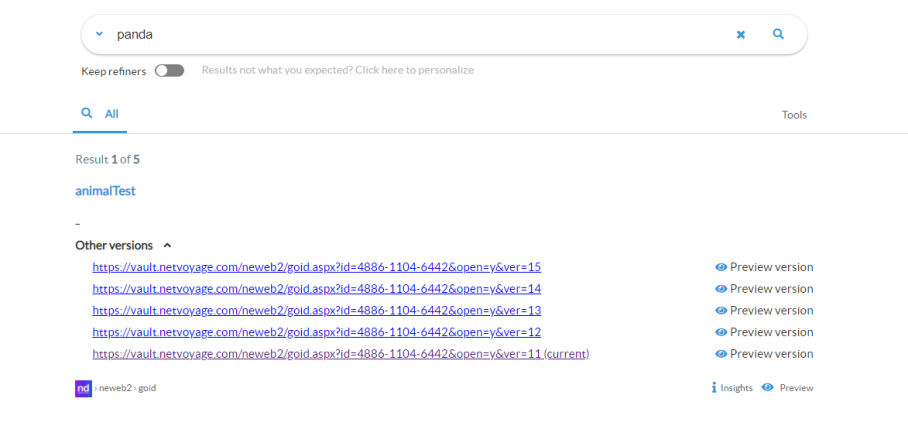The width and height of the screenshot is (908, 426).
Task: Click the eye icon for version 15 preview
Action: 721,267
